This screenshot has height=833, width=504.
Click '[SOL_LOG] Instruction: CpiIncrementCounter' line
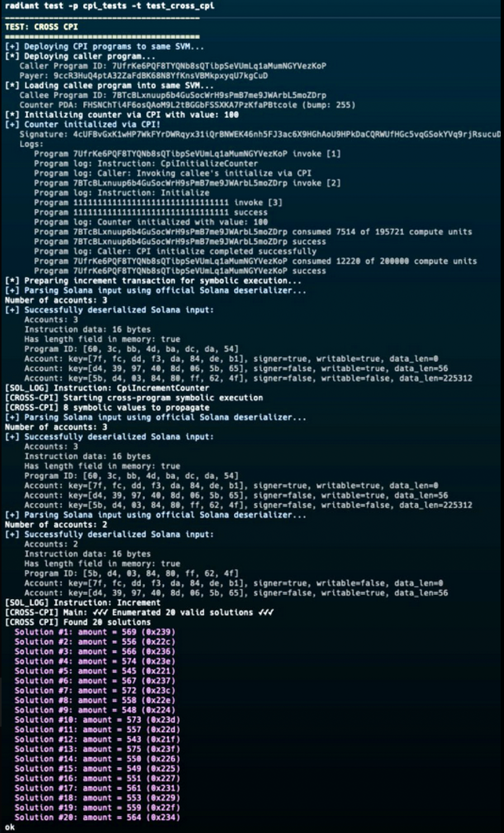pos(107,388)
